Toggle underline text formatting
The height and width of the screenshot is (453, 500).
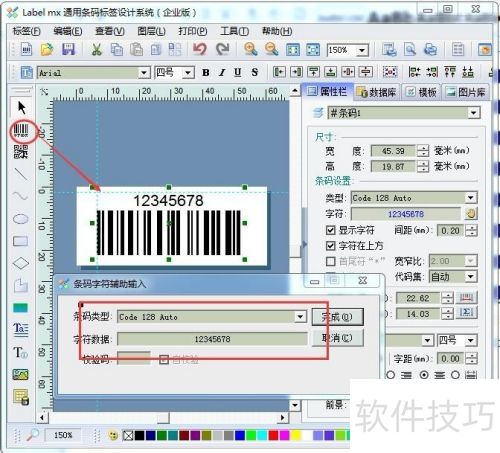click(x=238, y=72)
